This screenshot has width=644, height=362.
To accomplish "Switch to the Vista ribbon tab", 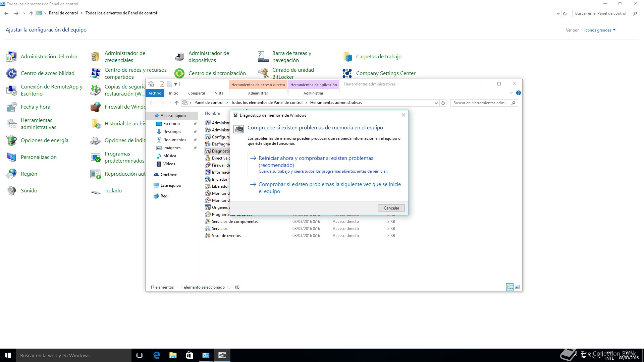I will [x=219, y=93].
